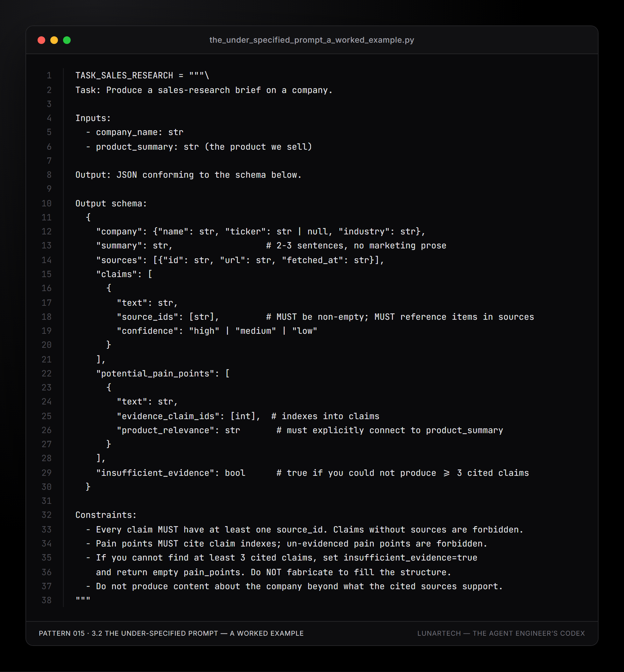Click line number 22 in the gutter
Screen dimensions: 624x672
tap(46, 373)
